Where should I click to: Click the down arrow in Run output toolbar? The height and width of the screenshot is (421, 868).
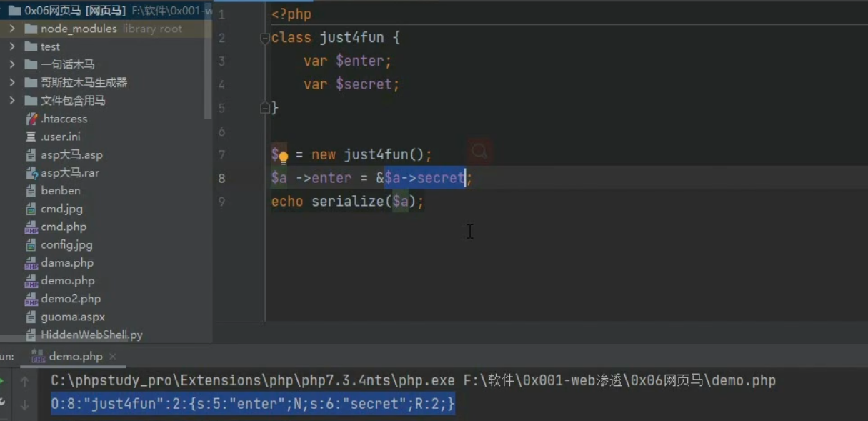coord(24,405)
